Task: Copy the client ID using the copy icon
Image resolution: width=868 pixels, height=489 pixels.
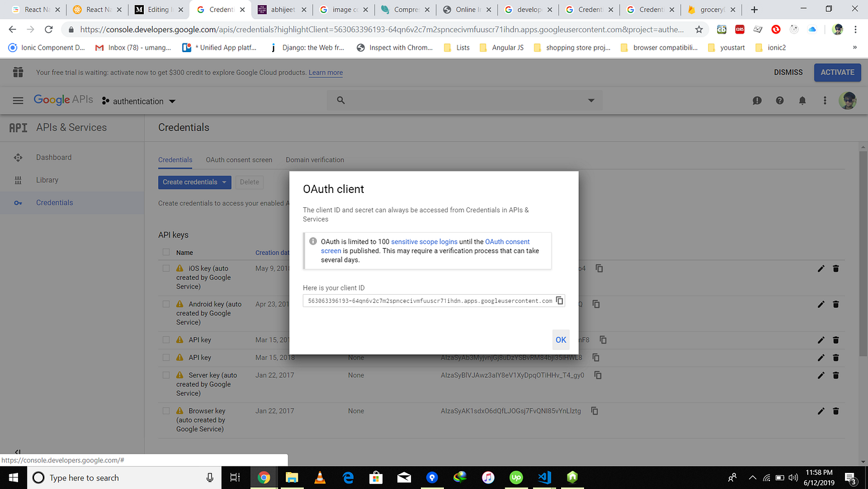Action: [560, 300]
